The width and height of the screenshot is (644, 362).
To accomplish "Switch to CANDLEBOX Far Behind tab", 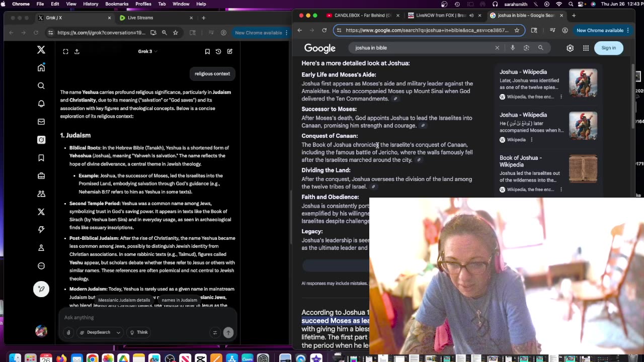I will (x=362, y=15).
